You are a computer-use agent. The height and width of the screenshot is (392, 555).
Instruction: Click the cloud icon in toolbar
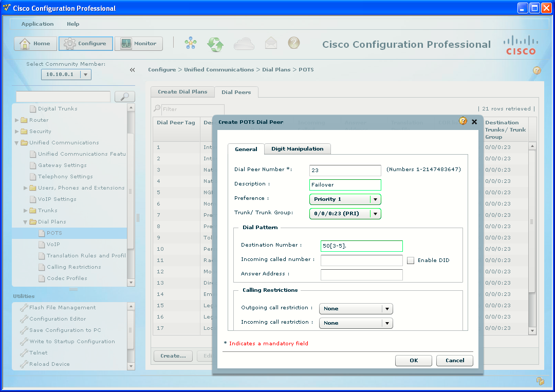click(244, 44)
